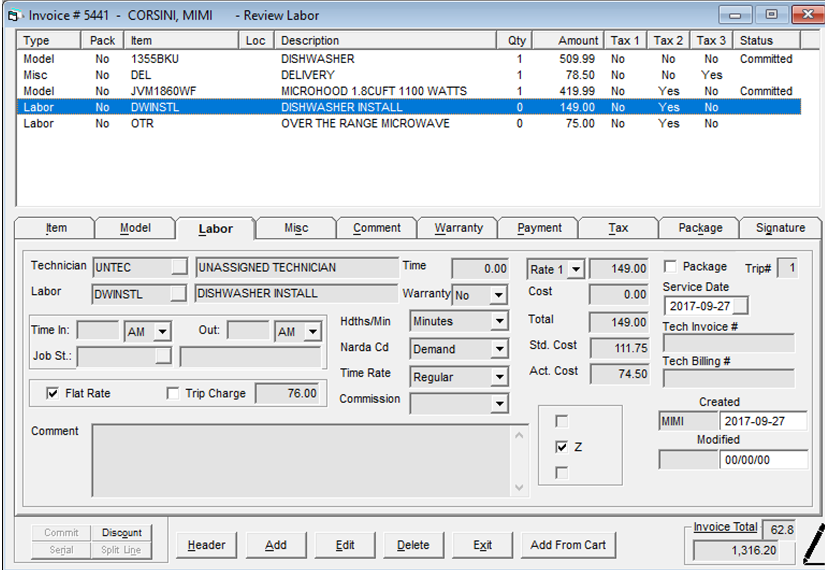Open the Hdths/Min Minutes dropdown

499,321
